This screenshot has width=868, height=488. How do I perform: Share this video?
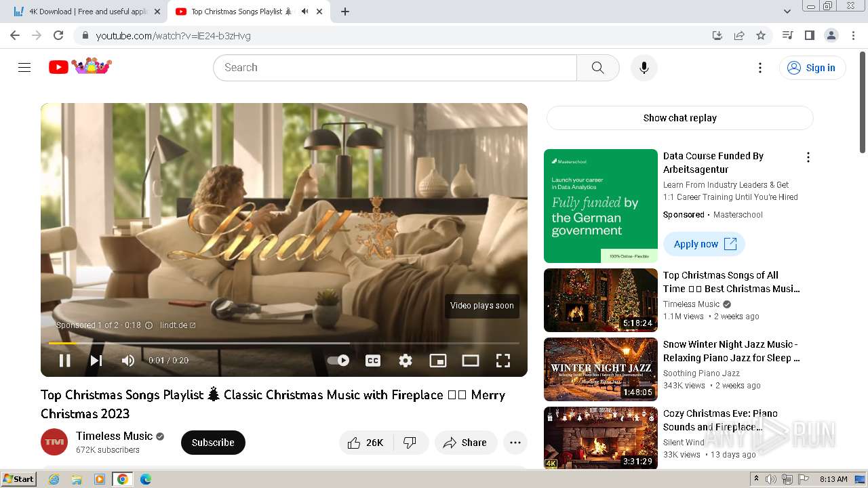[466, 443]
